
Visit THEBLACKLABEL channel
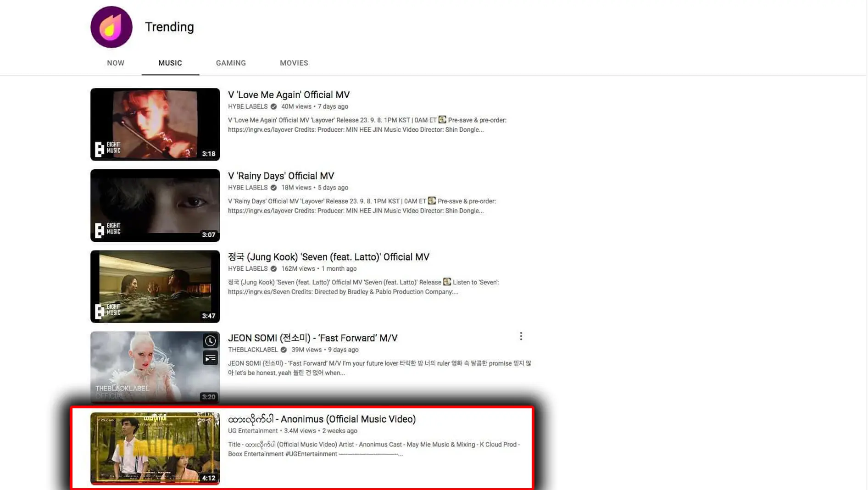point(253,350)
